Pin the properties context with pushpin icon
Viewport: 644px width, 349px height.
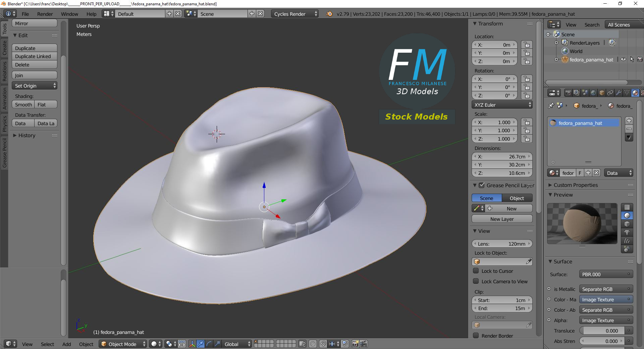[x=551, y=106]
